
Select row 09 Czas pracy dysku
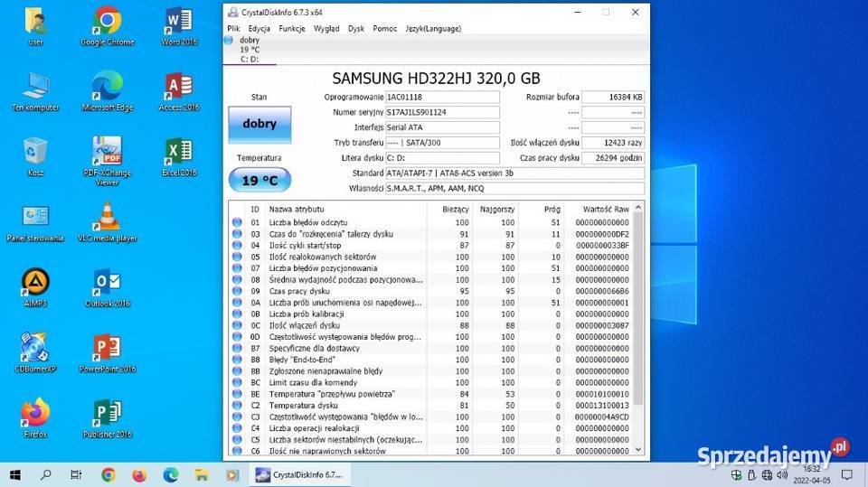[x=430, y=291]
